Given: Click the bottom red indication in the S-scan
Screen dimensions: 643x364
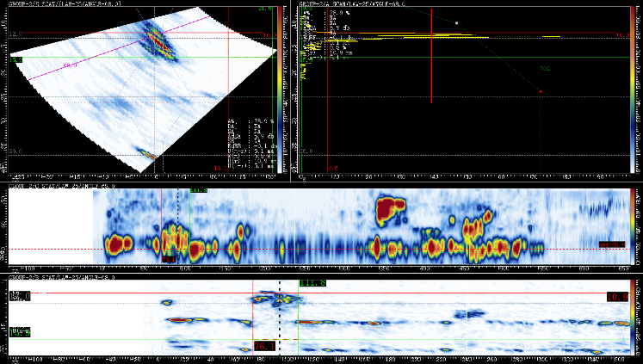Looking at the screenshot, I should click(x=148, y=154).
